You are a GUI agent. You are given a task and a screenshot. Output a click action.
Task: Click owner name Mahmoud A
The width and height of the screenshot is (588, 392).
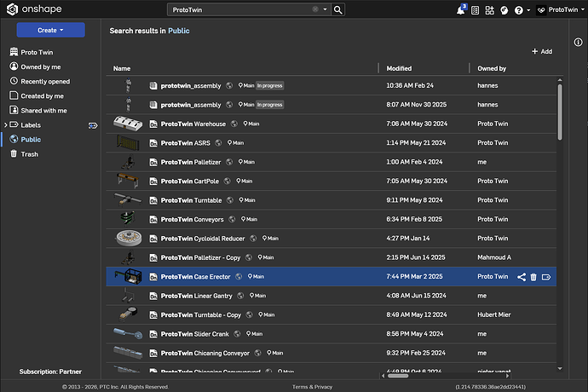pyautogui.click(x=494, y=257)
